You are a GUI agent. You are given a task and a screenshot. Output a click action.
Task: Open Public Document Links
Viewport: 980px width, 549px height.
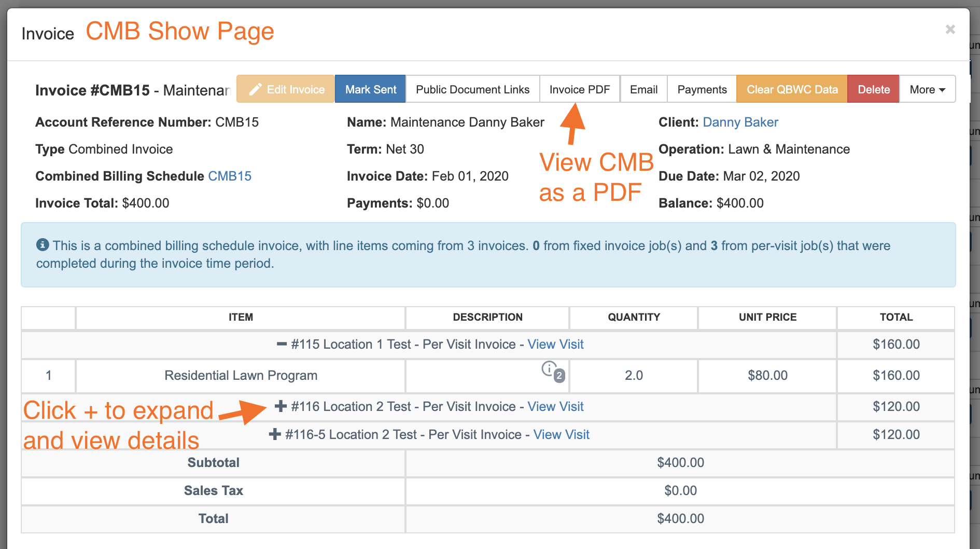[472, 90]
